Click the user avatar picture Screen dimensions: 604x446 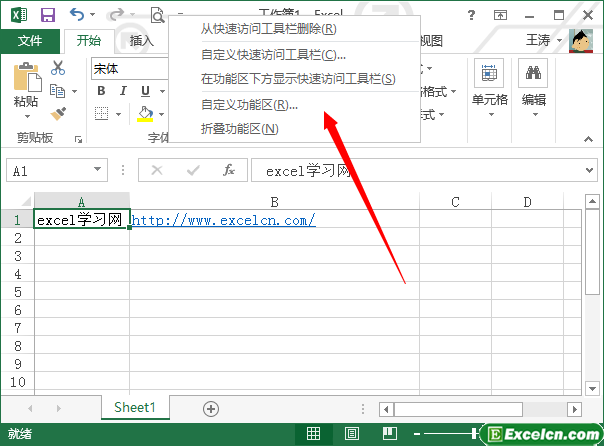[581, 41]
